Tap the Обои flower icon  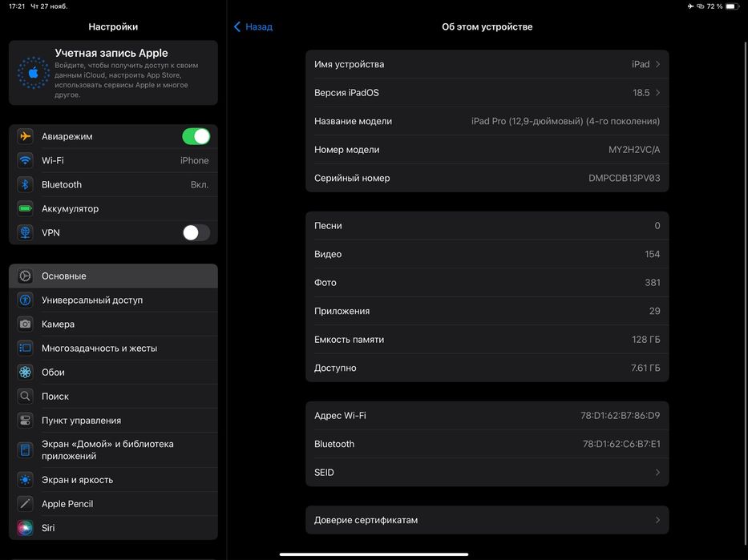[x=26, y=373]
